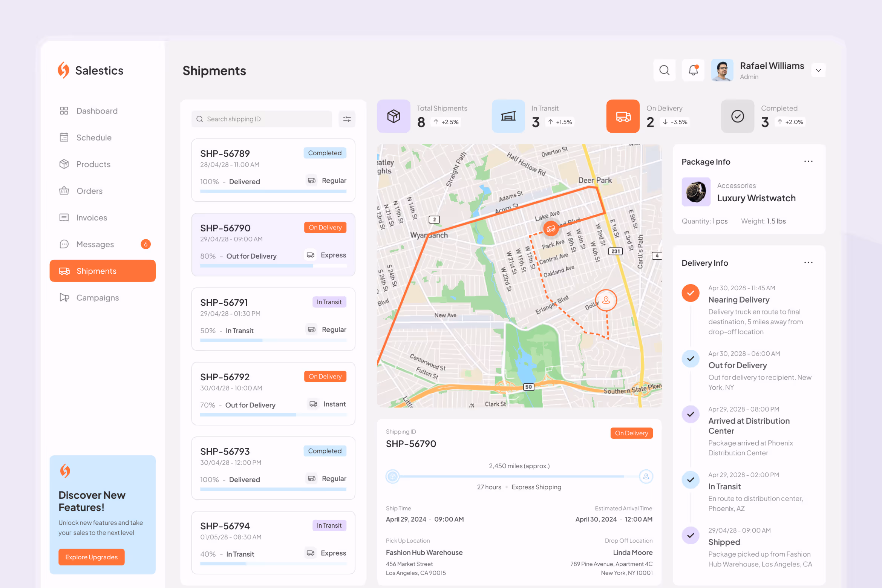Click the destination pin on the map
Viewport: 882px width, 588px height.
coord(606,300)
